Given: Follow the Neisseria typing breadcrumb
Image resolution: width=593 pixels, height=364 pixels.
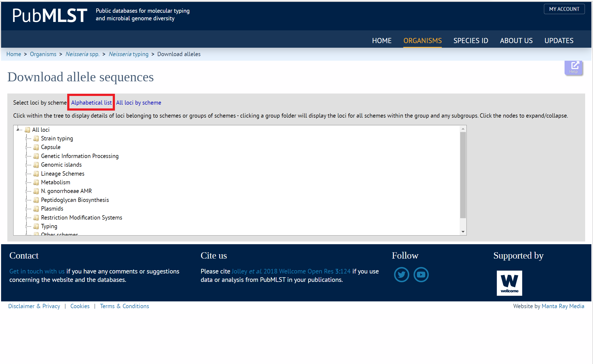Looking at the screenshot, I should pos(128,54).
